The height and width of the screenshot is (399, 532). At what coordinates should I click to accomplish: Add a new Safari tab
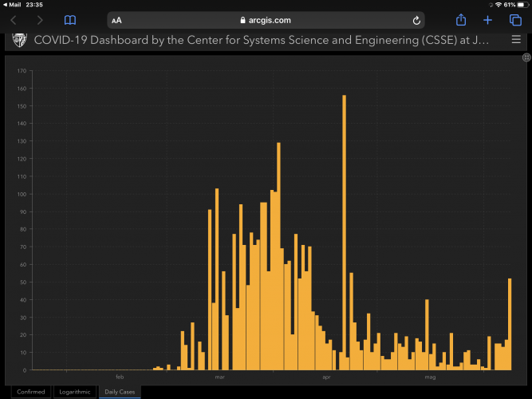pos(487,20)
